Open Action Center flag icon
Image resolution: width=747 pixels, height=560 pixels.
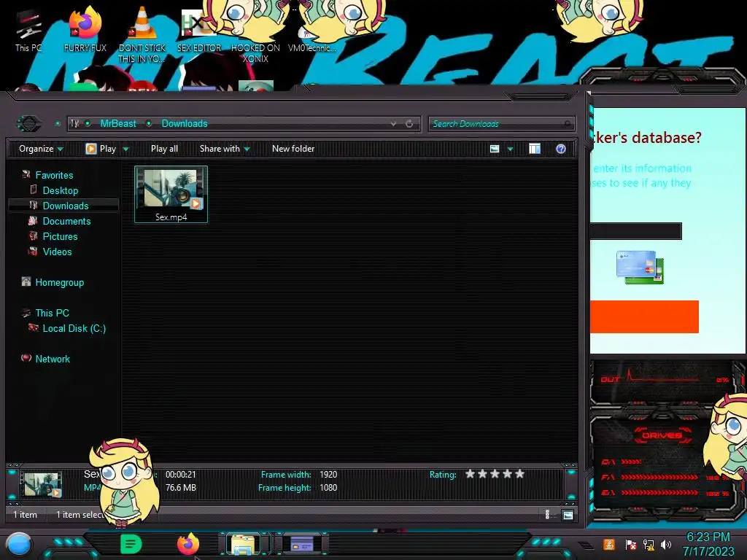630,544
